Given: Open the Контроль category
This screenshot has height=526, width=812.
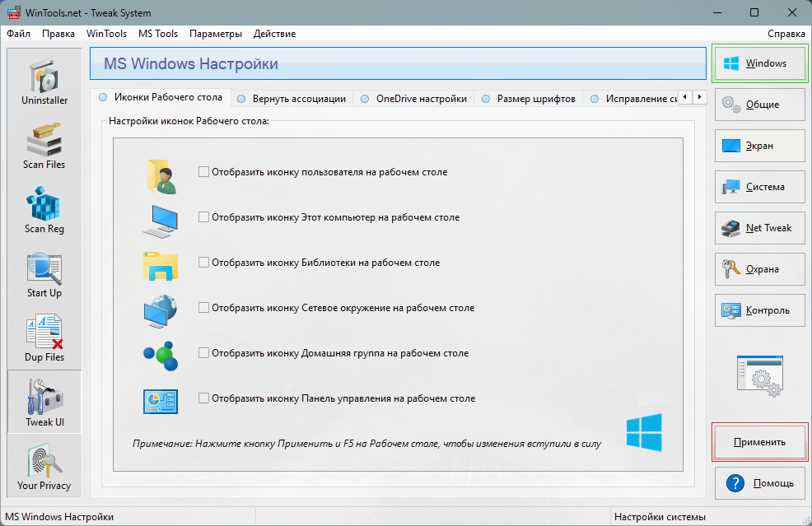Looking at the screenshot, I should click(x=759, y=310).
